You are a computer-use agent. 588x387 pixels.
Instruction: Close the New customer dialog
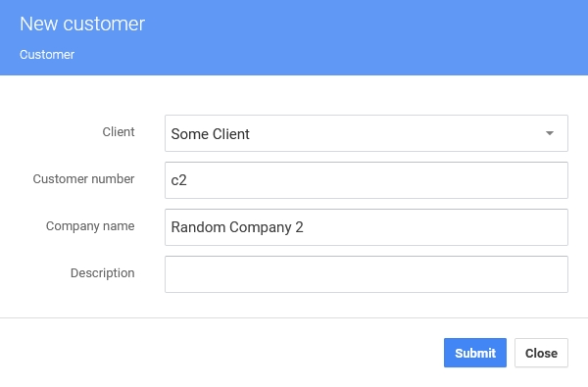click(541, 353)
